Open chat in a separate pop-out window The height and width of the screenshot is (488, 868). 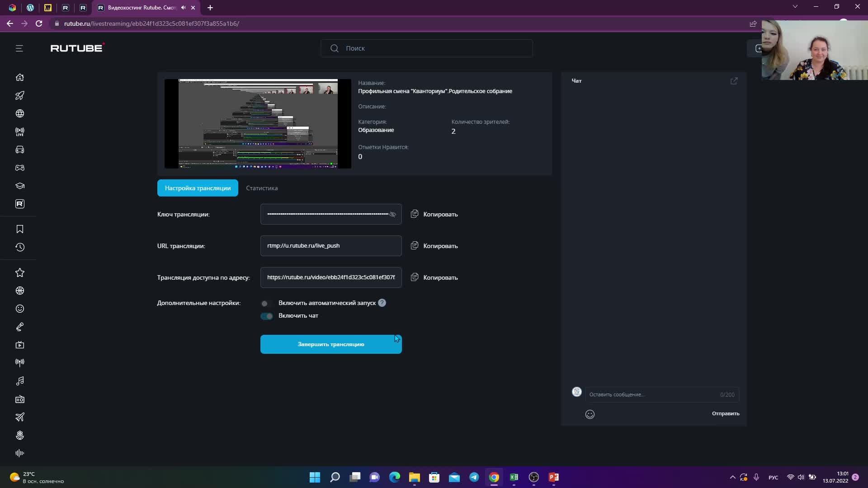pos(734,81)
